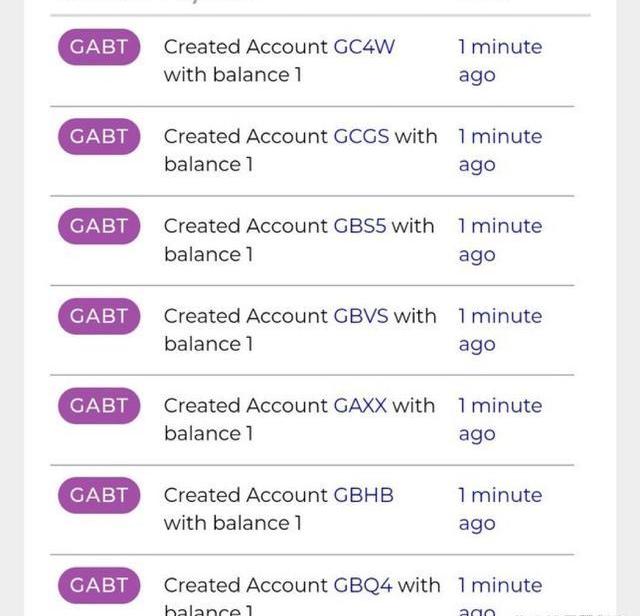Image resolution: width=640 pixels, height=616 pixels.
Task: Open the GCGS account link
Action: (x=361, y=137)
